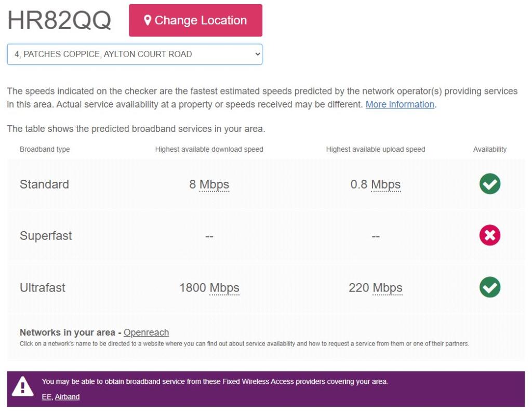The height and width of the screenshot is (414, 532).
Task: Click the Standard row green availability checkmark
Action: (x=489, y=184)
